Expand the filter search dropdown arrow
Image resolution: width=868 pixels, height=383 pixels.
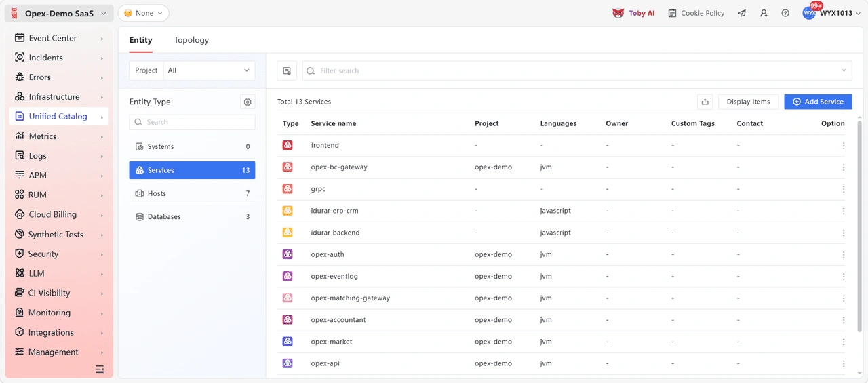pos(844,70)
